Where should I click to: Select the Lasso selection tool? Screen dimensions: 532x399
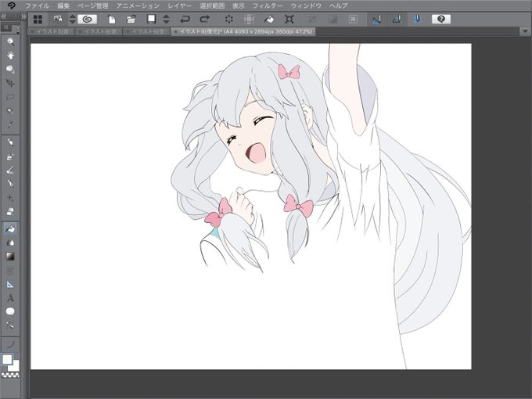[10, 97]
